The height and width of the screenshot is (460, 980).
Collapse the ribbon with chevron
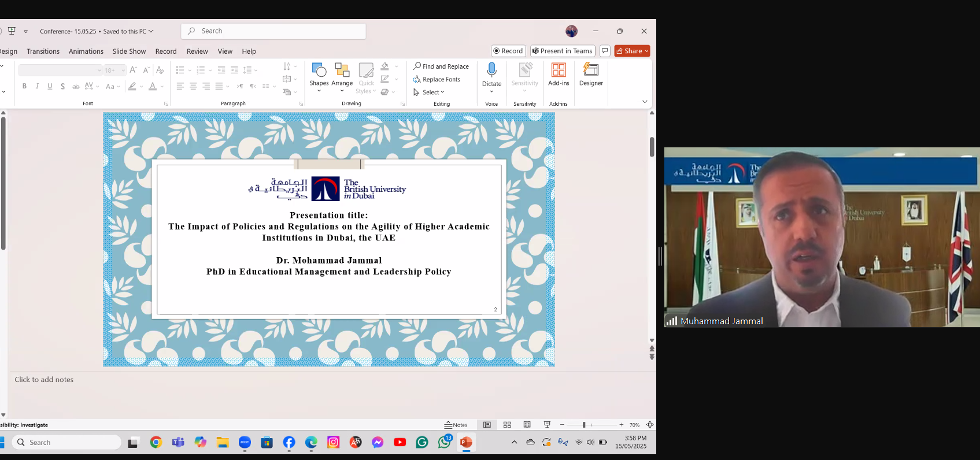pos(645,102)
